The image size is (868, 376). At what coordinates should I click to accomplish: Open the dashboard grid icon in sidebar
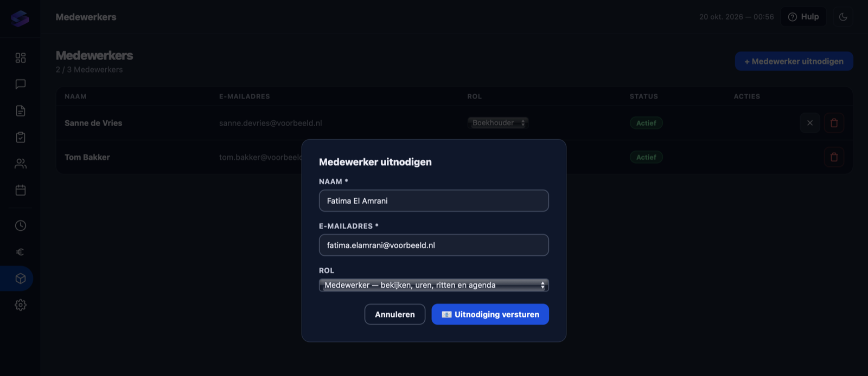click(x=21, y=58)
